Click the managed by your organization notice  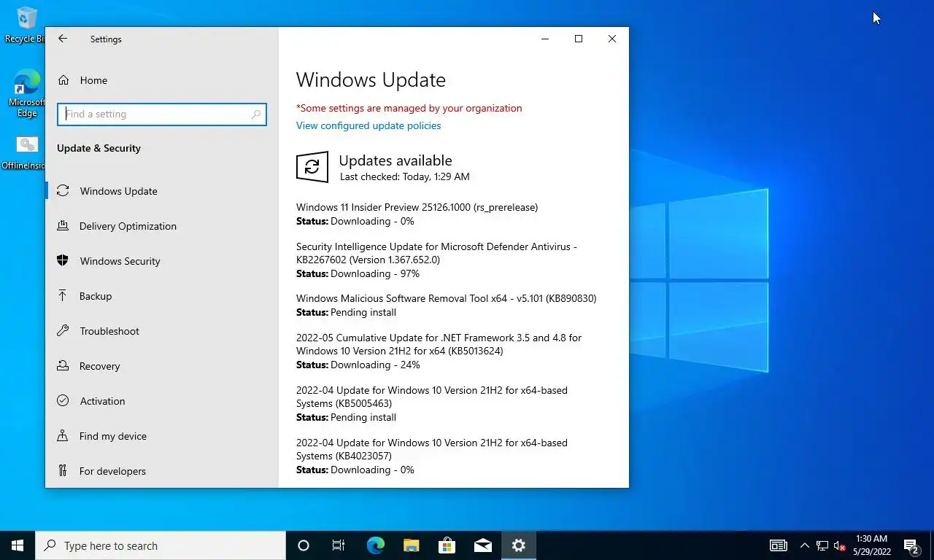coord(409,108)
